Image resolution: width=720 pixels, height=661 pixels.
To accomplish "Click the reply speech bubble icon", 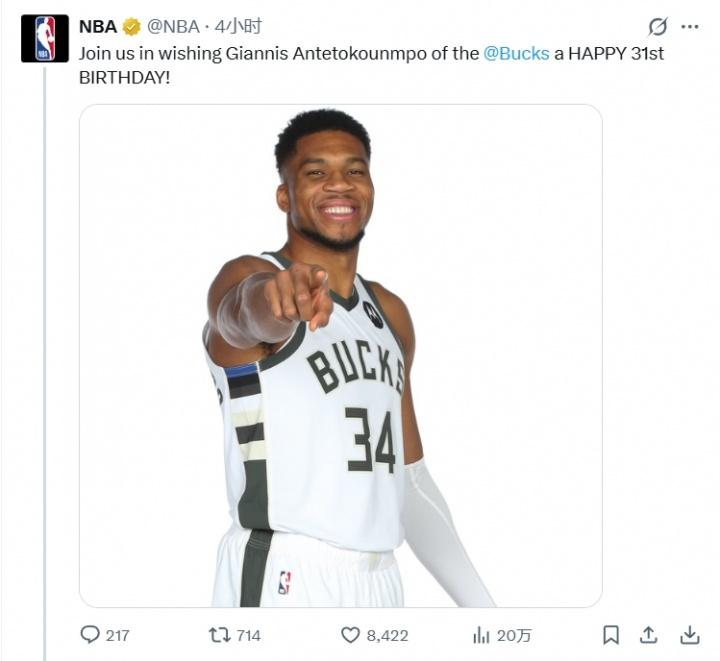I will (90, 635).
